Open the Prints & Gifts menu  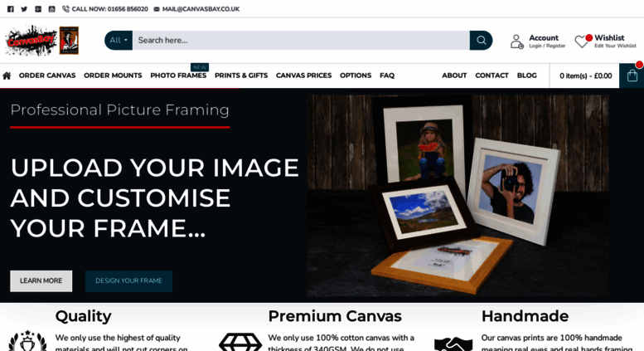click(241, 76)
